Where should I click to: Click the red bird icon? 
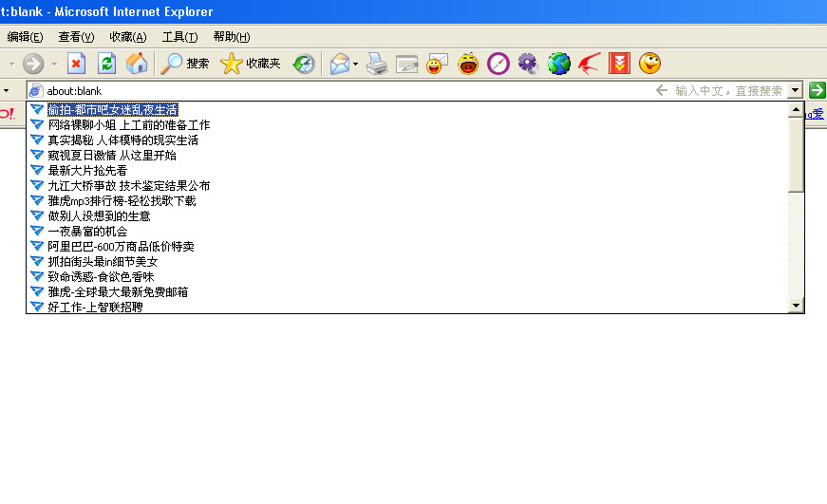[x=589, y=64]
